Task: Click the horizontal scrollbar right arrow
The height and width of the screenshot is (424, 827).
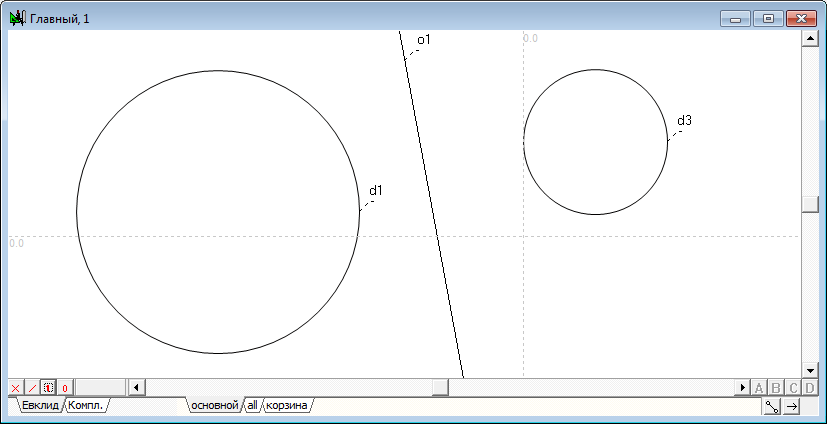Action: (743, 388)
